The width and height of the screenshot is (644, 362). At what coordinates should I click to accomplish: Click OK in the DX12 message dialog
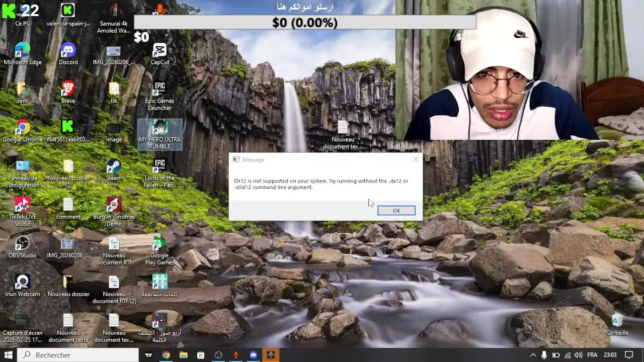tap(396, 211)
